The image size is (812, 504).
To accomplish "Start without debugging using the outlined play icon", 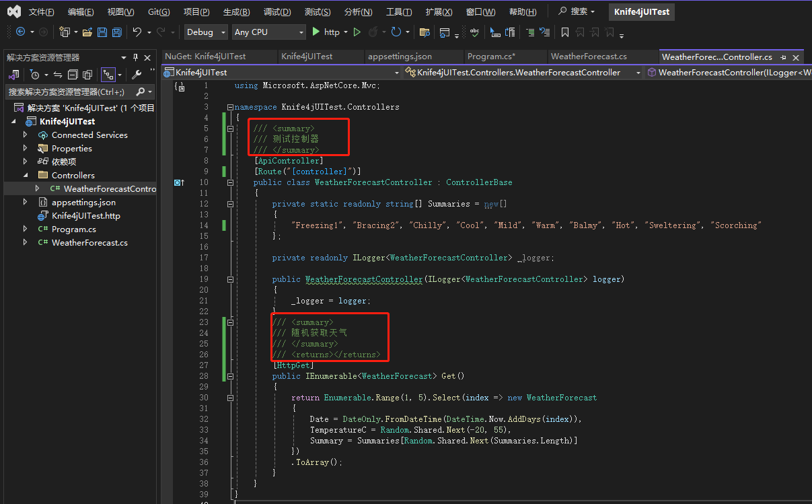I will coord(357,32).
